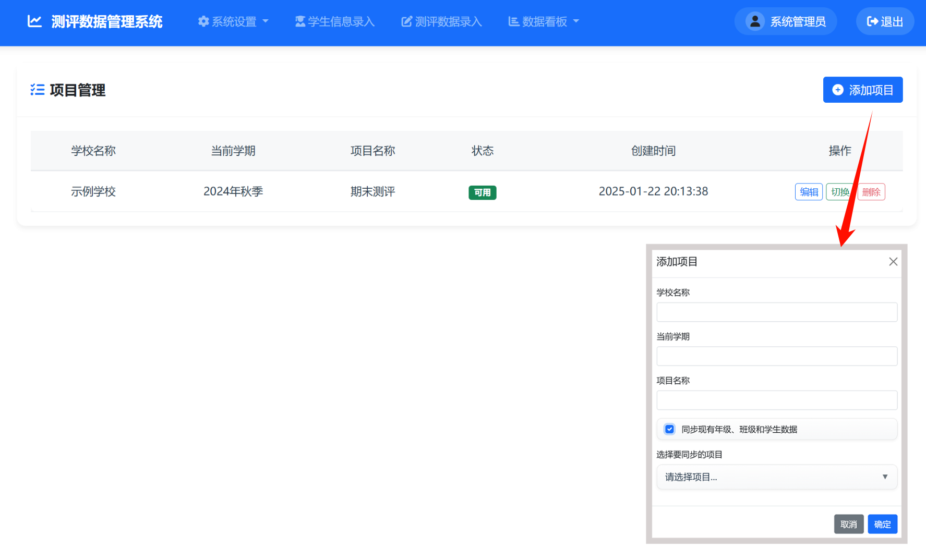Click the 确定 button in the dialog
Screen dimensions: 926x560
(882, 524)
